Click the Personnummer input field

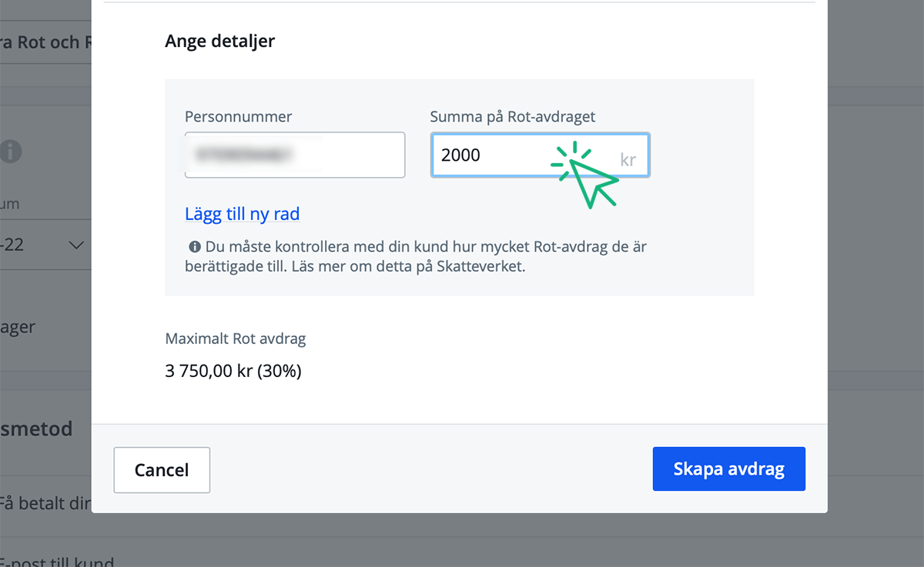(x=294, y=155)
